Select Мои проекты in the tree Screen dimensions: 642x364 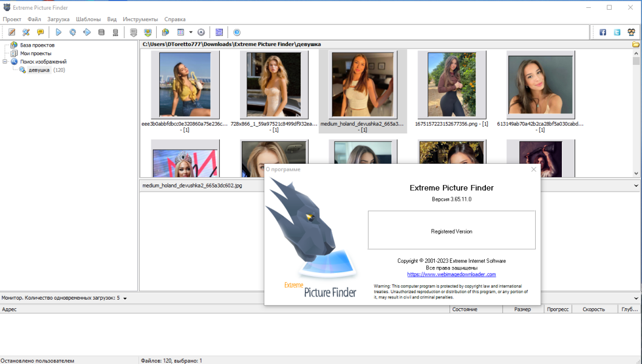coord(36,53)
